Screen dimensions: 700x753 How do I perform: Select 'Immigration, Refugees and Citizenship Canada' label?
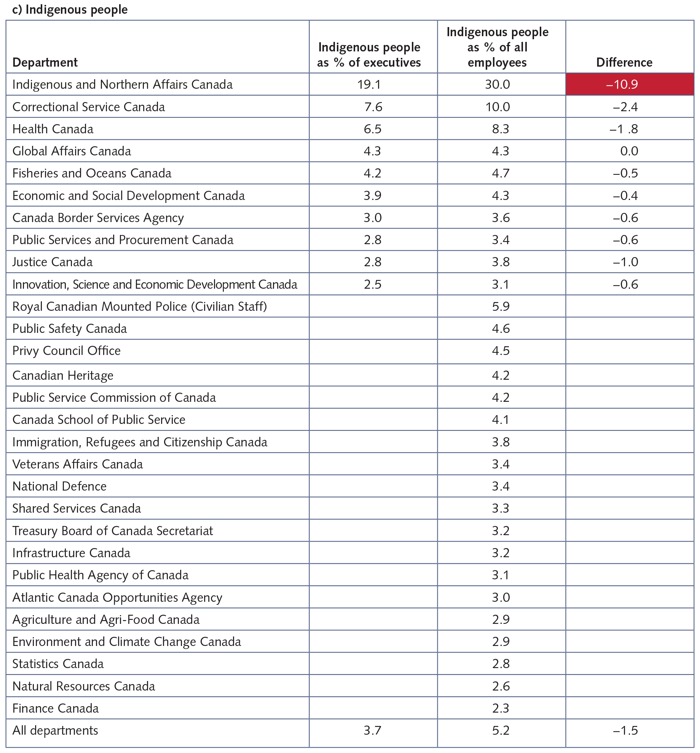click(x=140, y=442)
